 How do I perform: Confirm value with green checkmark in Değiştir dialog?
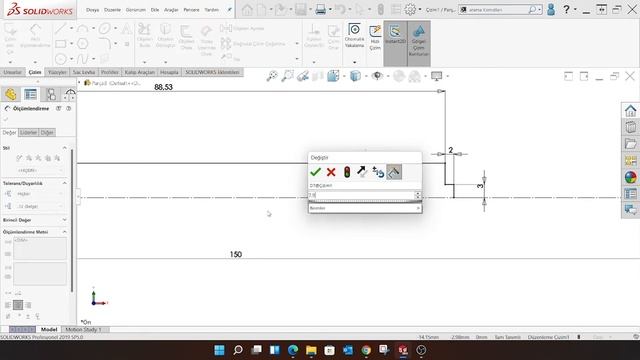tap(315, 172)
